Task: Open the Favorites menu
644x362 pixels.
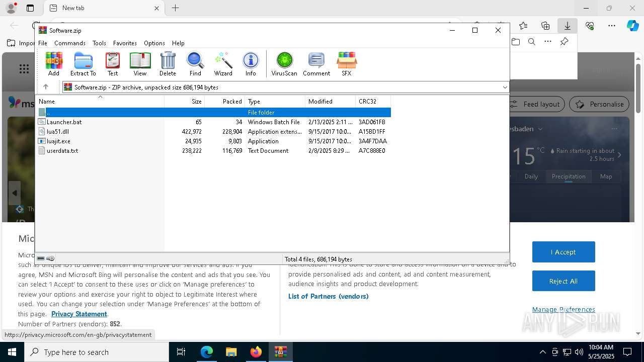Action: pyautogui.click(x=125, y=43)
